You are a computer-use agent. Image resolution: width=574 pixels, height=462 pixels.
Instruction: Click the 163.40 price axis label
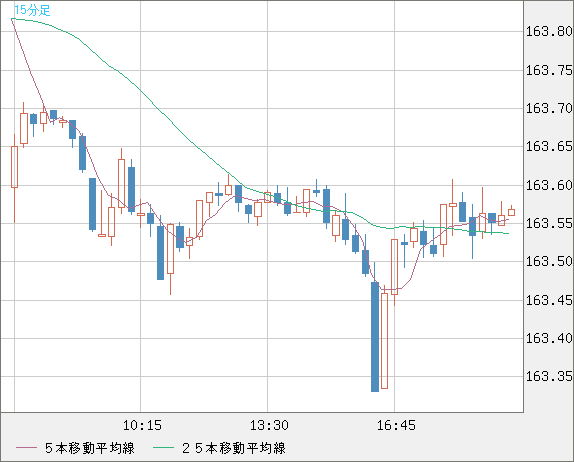549,338
